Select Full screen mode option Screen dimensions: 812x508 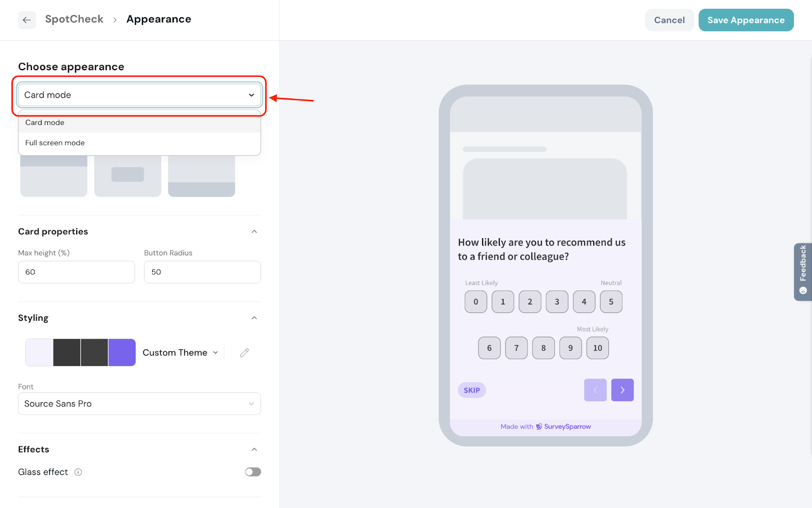55,143
